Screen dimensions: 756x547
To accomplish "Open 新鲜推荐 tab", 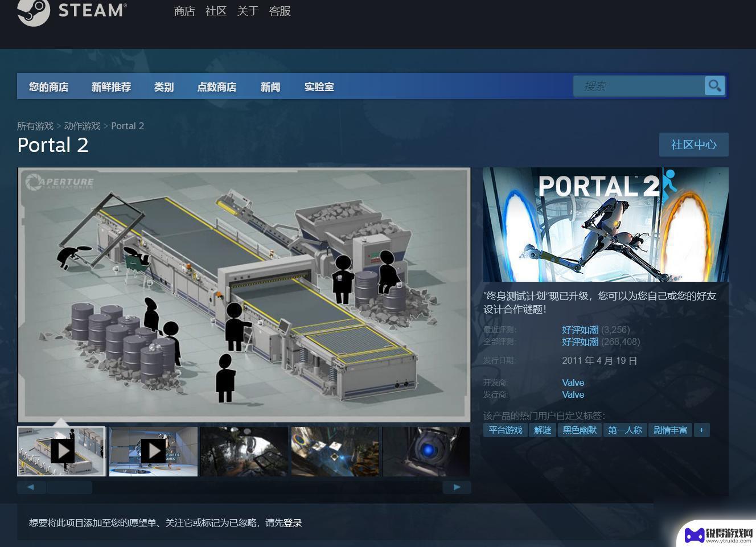I will point(111,87).
